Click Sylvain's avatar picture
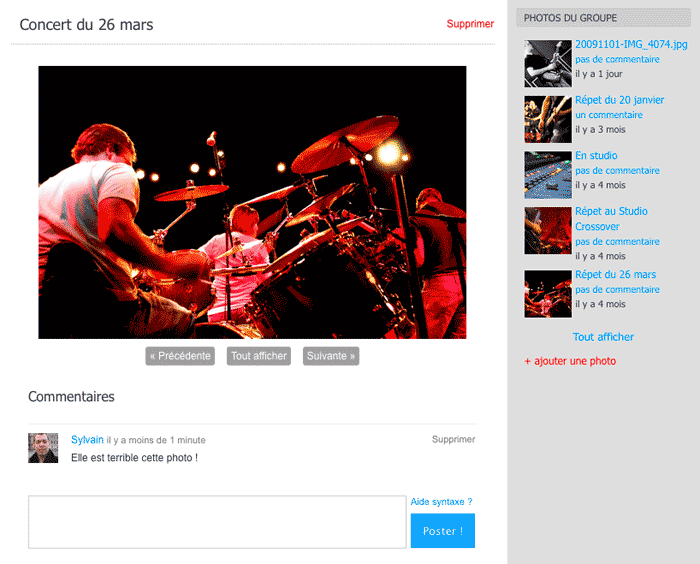700x564 pixels. pyautogui.click(x=43, y=448)
